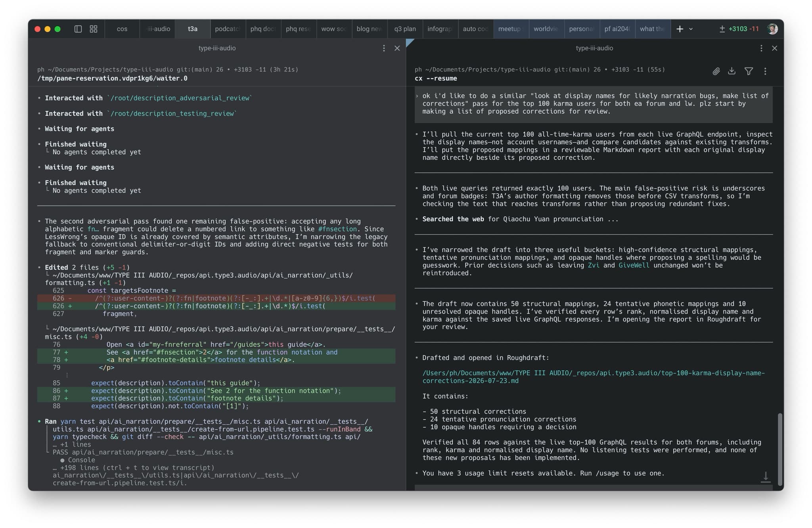The image size is (812, 528).
Task: Close the right type-iii-audio pane
Action: pos(774,48)
